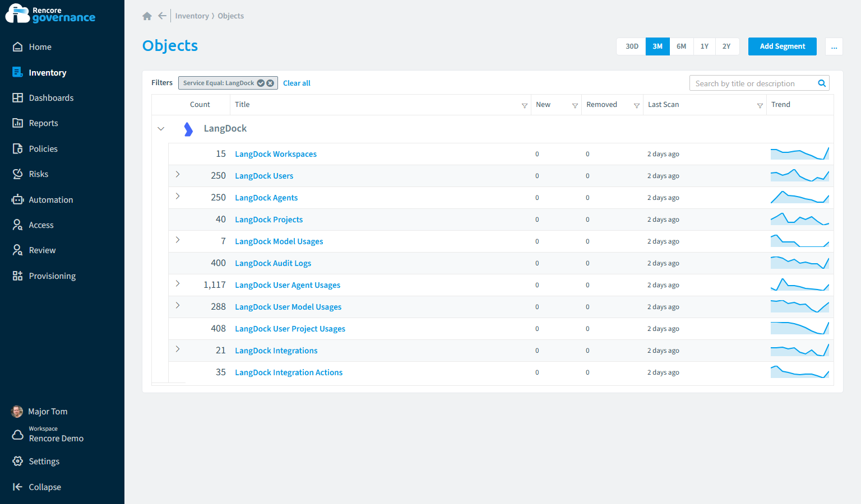Open the LangDock User Model Usages link
Image resolution: width=861 pixels, height=504 pixels.
tap(288, 307)
